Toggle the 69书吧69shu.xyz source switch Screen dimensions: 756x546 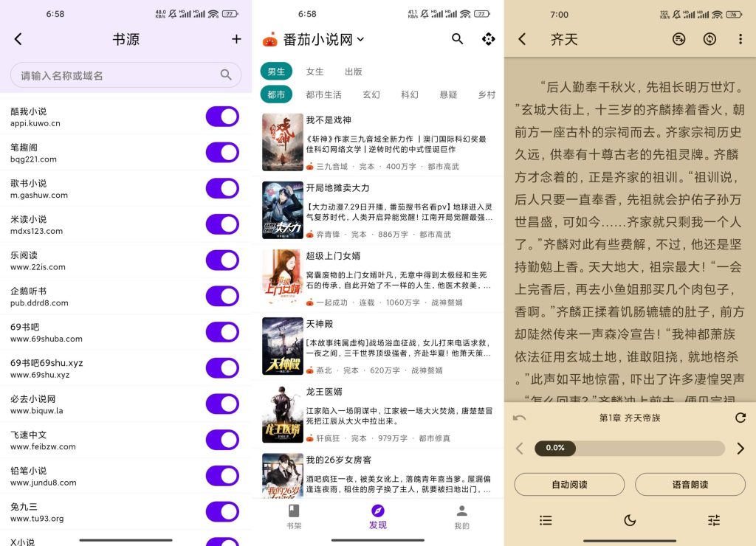coord(222,367)
